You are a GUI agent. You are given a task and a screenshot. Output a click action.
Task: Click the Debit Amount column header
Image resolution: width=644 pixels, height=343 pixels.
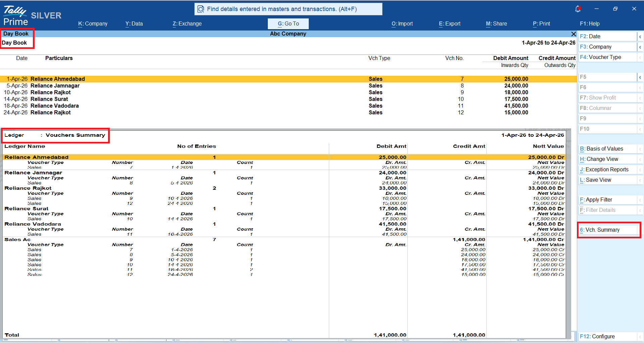click(511, 58)
